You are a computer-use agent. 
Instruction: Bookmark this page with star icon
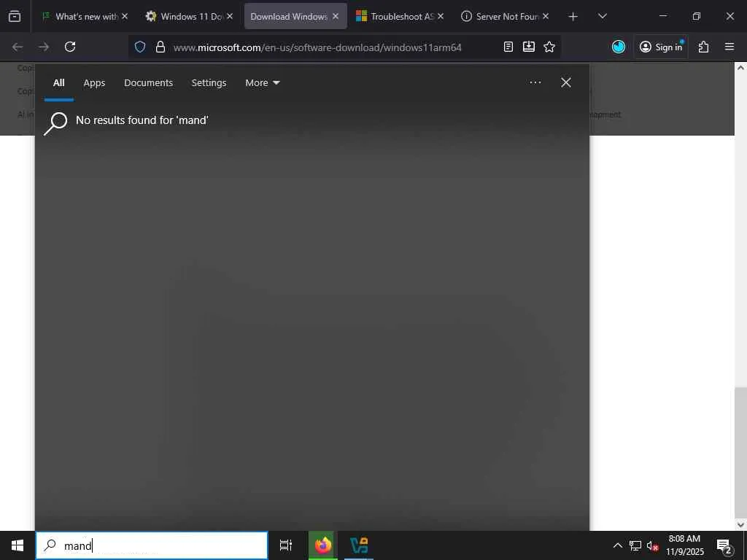(x=549, y=47)
